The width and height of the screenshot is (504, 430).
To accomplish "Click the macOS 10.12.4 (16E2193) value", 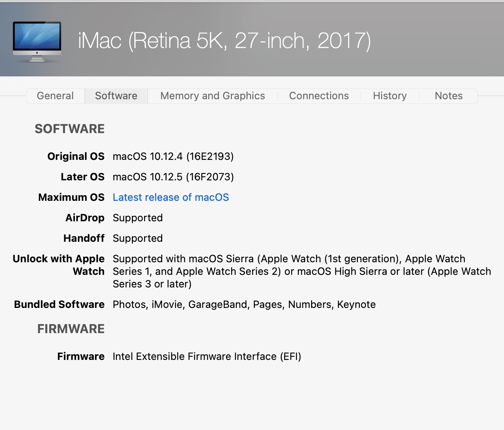I will click(173, 156).
